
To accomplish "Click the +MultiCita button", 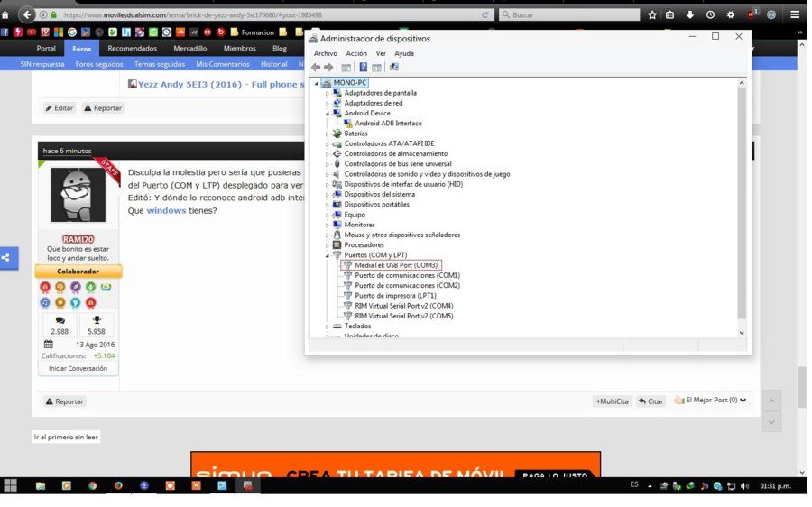I will click(612, 401).
